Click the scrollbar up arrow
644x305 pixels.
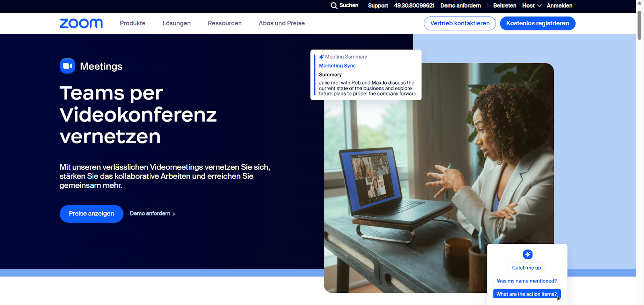[639, 3]
